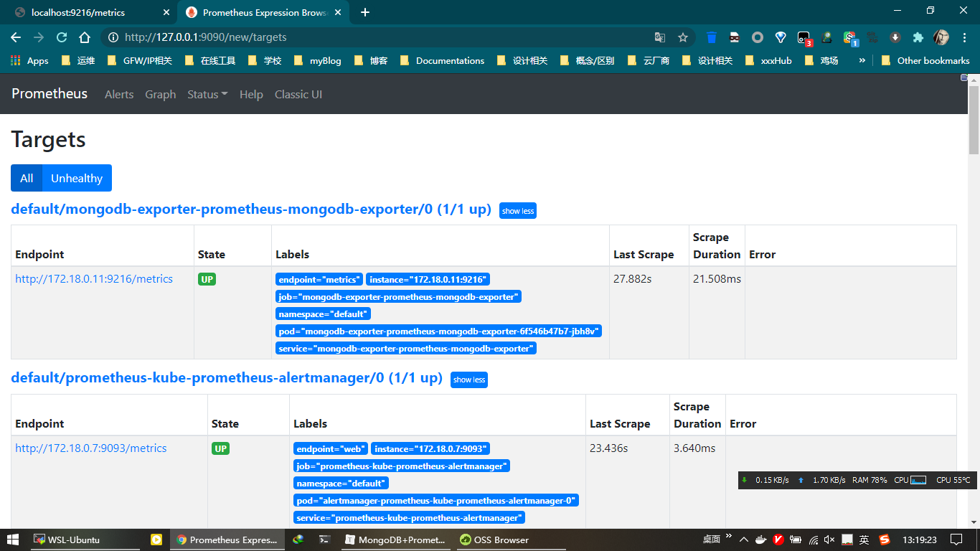Open the Alerts page
Viewport: 980px width, 551px height.
119,94
